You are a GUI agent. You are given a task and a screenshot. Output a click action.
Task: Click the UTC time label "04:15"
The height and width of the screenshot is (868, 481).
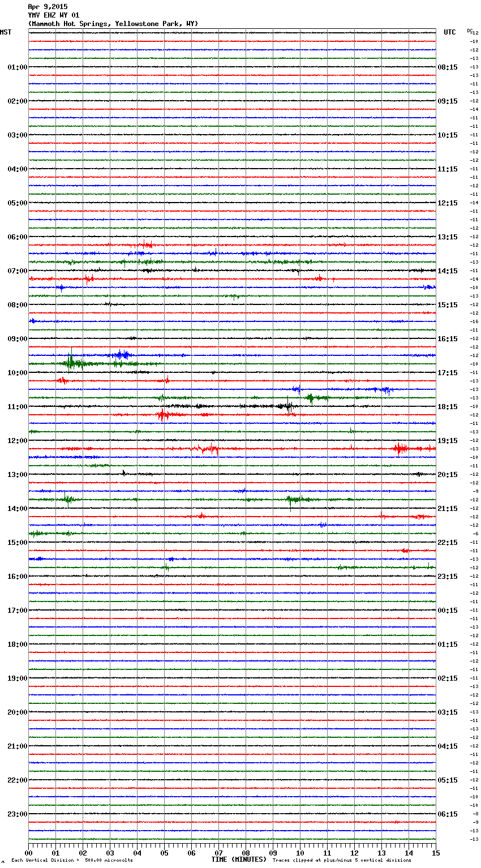448,746
